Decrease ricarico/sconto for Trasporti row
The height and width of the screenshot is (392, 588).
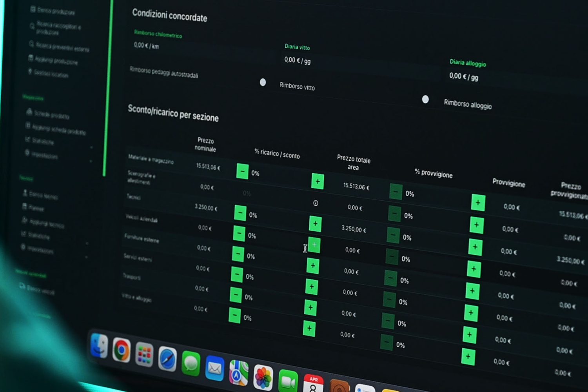click(236, 295)
